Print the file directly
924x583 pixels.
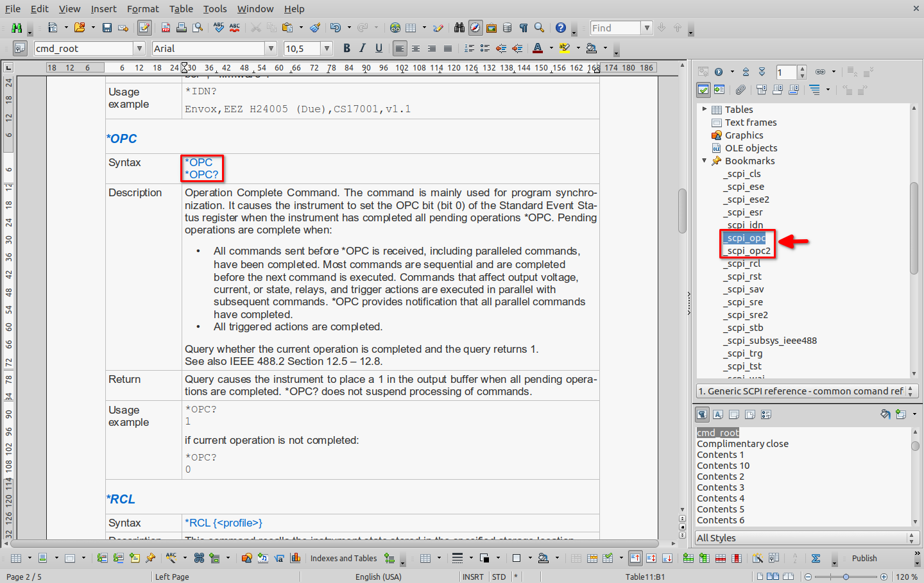click(182, 28)
